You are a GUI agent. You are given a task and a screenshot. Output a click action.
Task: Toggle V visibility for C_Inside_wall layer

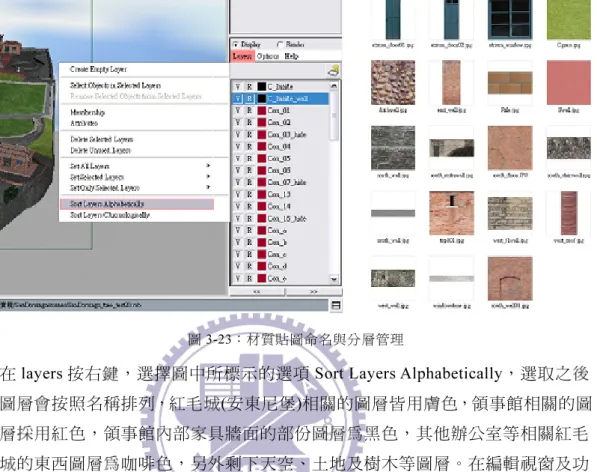238,99
